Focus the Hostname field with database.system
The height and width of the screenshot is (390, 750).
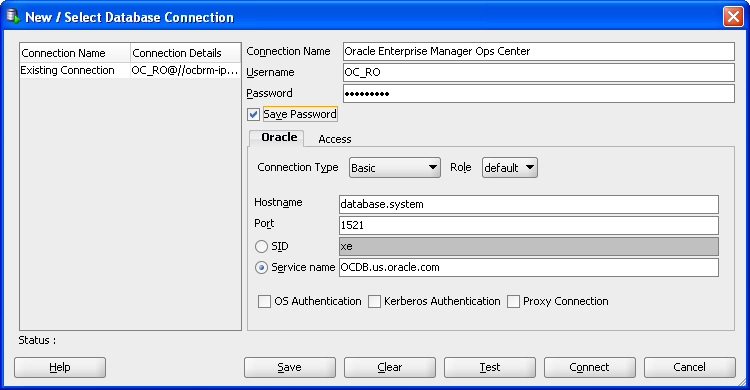[529, 204]
